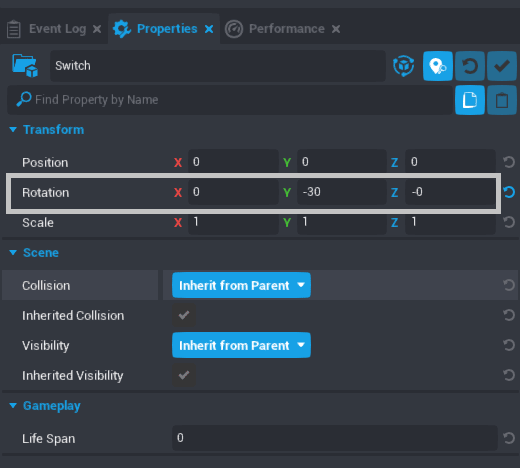
Task: Collapse the Gameplay section
Action: point(13,405)
